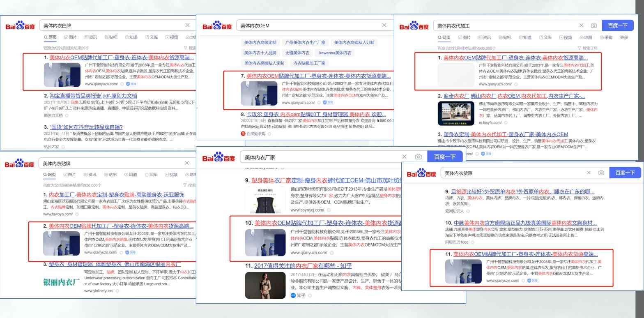Click the 百度爱采购 source icon

click(x=243, y=134)
